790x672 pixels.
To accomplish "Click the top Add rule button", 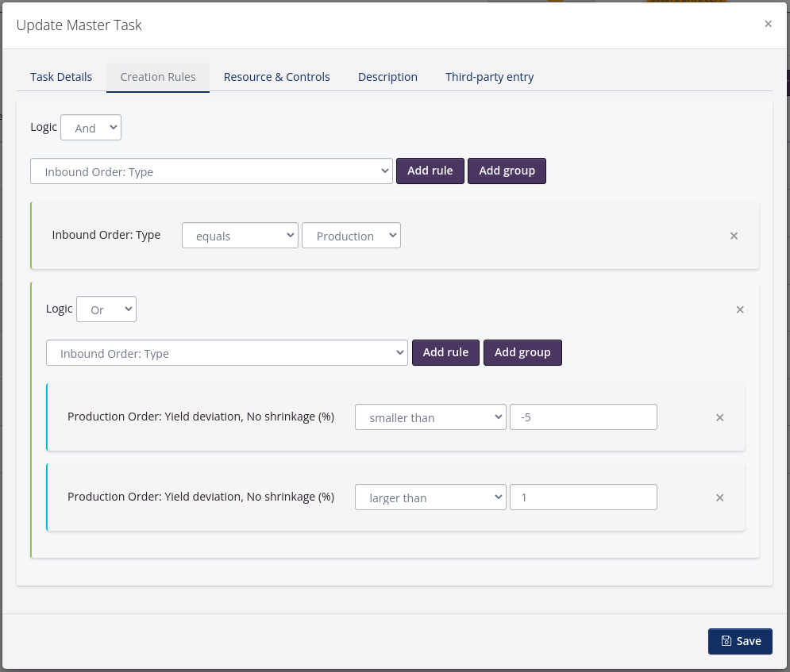I will 430,171.
